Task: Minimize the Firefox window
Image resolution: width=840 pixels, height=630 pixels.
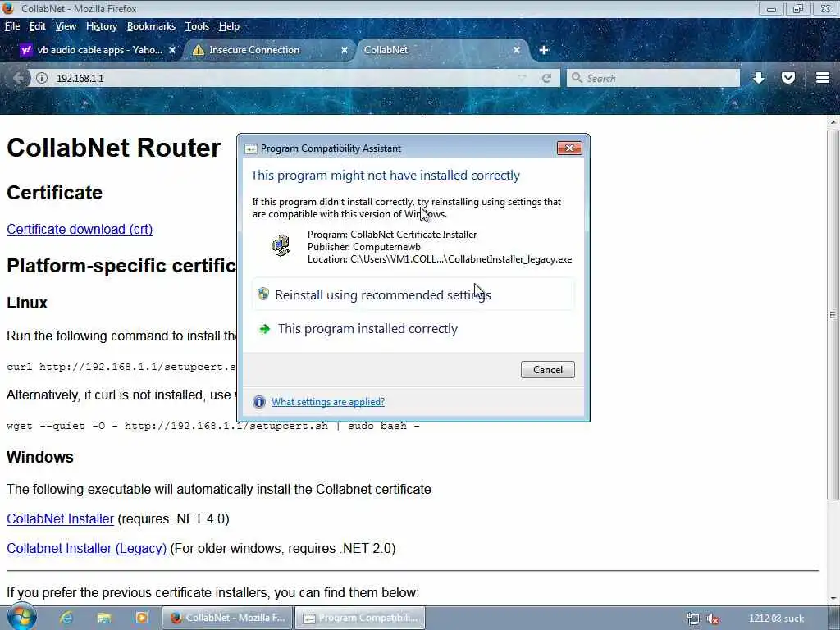Action: coord(771,8)
